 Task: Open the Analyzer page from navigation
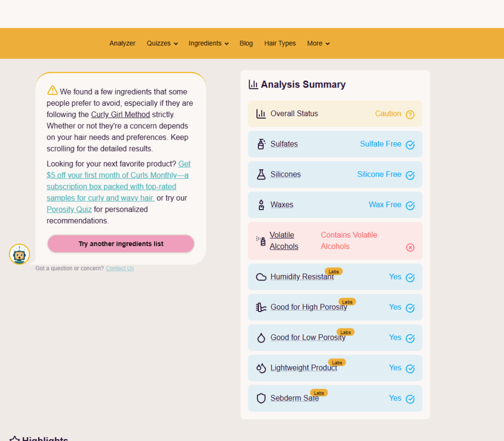click(x=123, y=43)
